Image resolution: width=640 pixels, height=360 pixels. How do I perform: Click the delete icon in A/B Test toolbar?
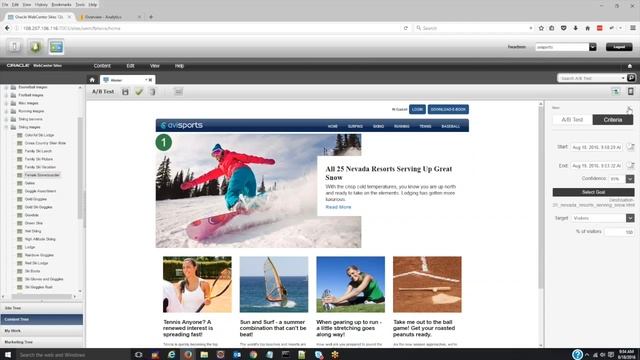click(152, 92)
